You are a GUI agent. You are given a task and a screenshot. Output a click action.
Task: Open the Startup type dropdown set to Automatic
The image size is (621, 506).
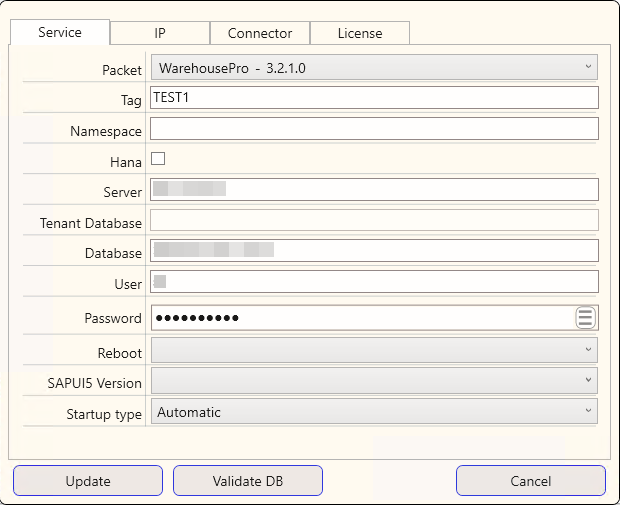[x=374, y=412]
